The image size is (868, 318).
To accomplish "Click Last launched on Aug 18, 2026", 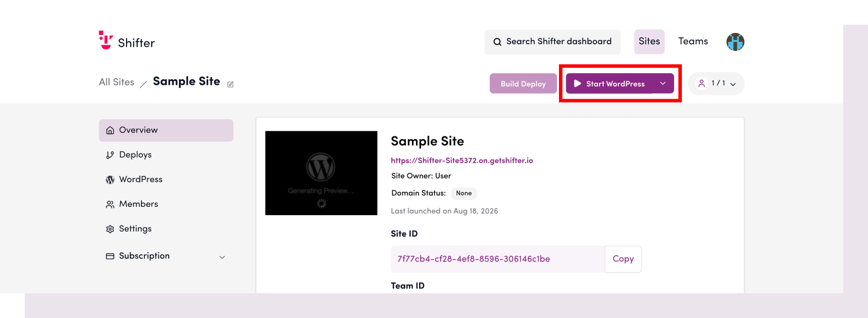I will click(x=444, y=211).
